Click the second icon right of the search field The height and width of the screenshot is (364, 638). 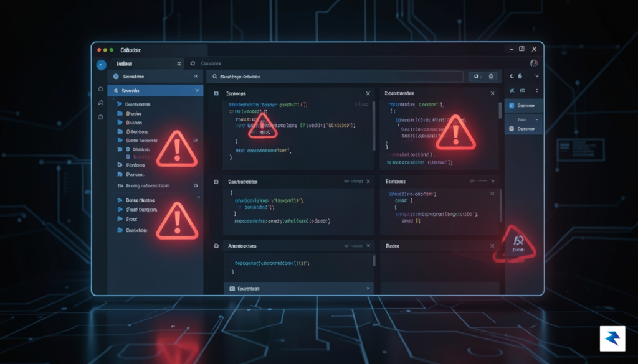[491, 77]
